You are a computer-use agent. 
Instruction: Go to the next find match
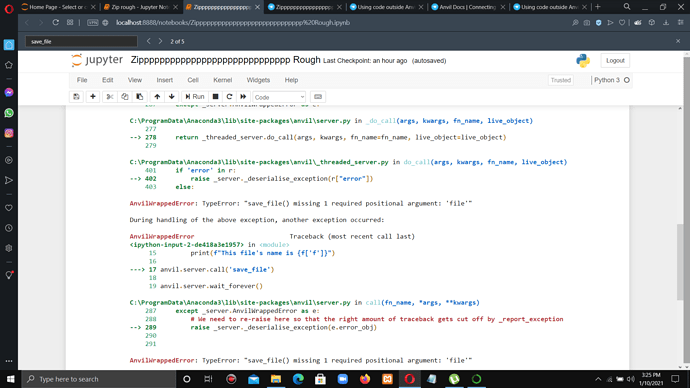click(160, 41)
